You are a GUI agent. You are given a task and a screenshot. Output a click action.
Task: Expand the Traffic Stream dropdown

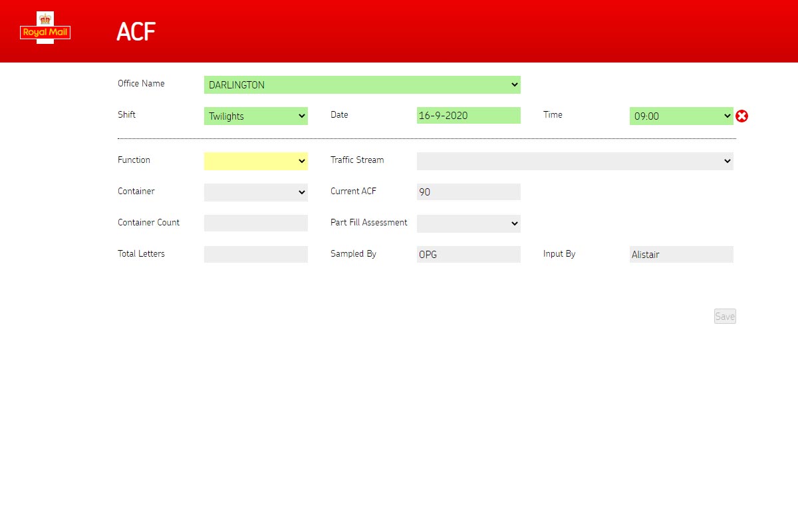(x=575, y=161)
